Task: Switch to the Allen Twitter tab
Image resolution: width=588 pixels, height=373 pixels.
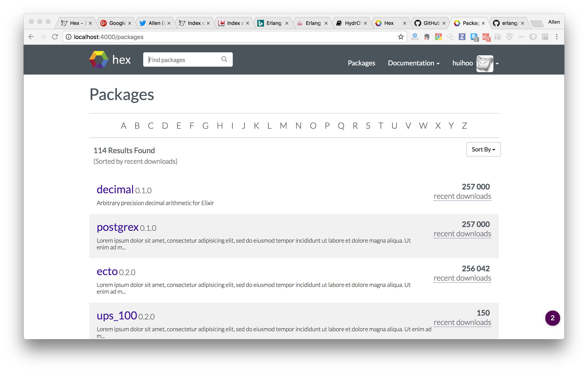Action: [x=154, y=23]
